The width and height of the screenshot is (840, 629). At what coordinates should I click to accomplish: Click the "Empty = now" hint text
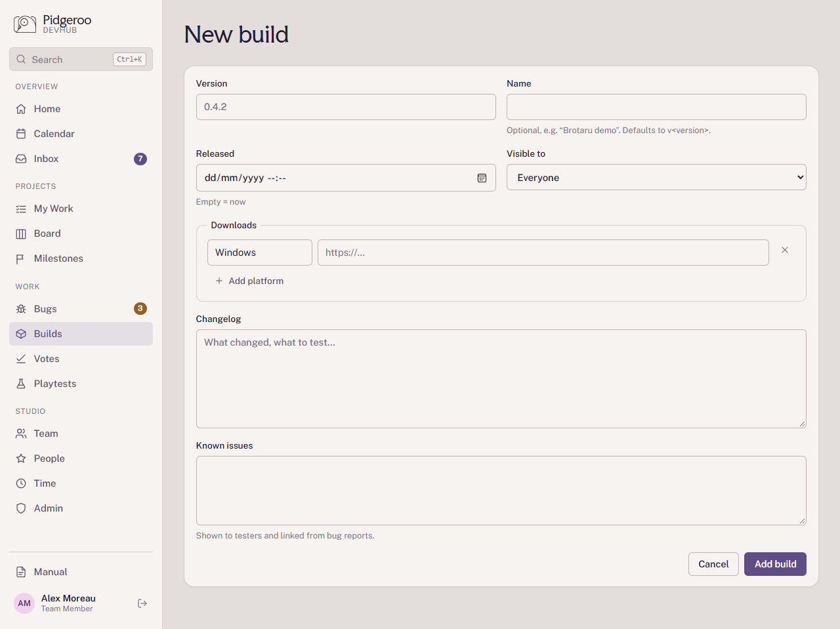pyautogui.click(x=220, y=202)
